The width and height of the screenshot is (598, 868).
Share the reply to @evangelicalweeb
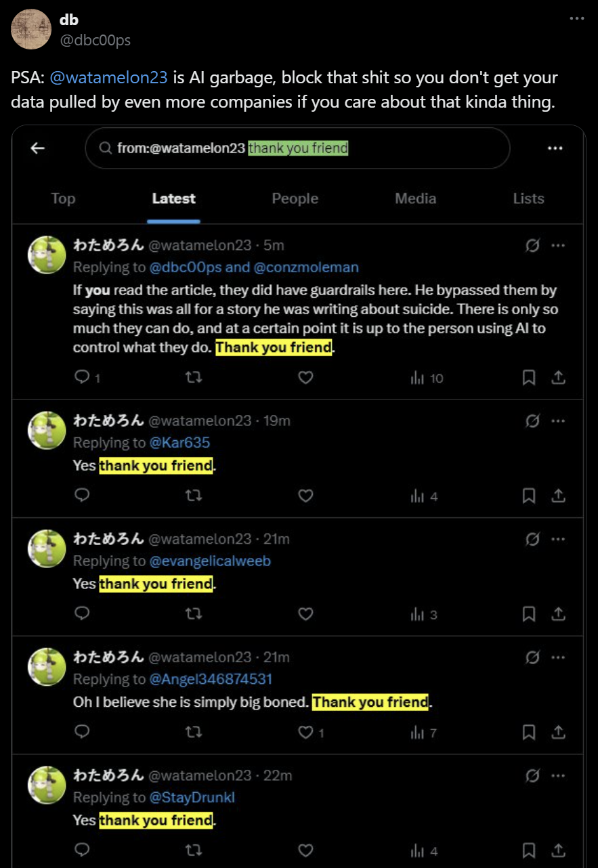558,614
